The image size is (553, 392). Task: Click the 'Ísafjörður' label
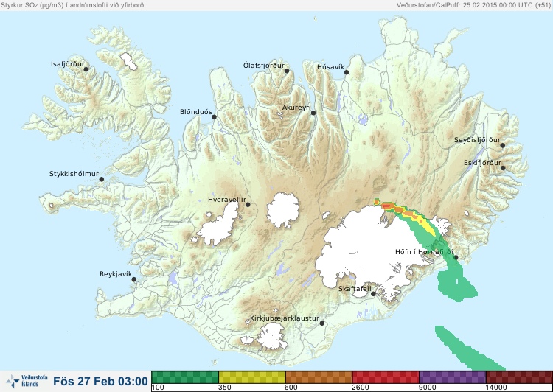tap(68, 64)
